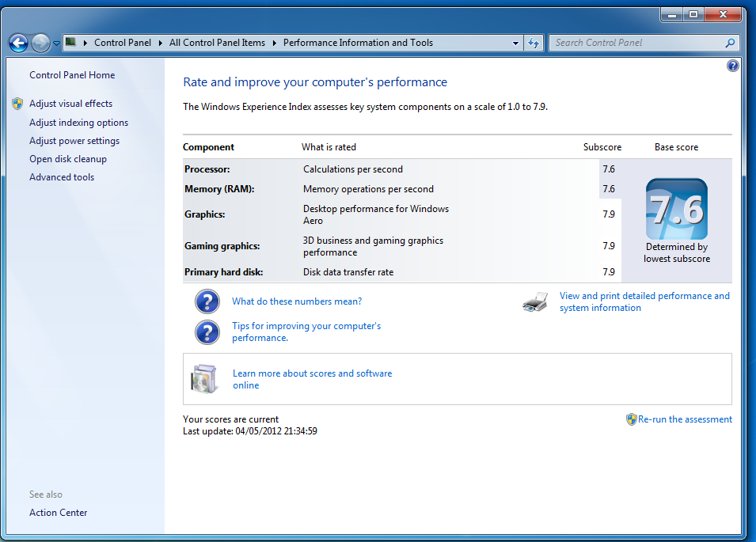Click the Primary hard disk row label
This screenshot has width=756, height=542.
(x=224, y=272)
